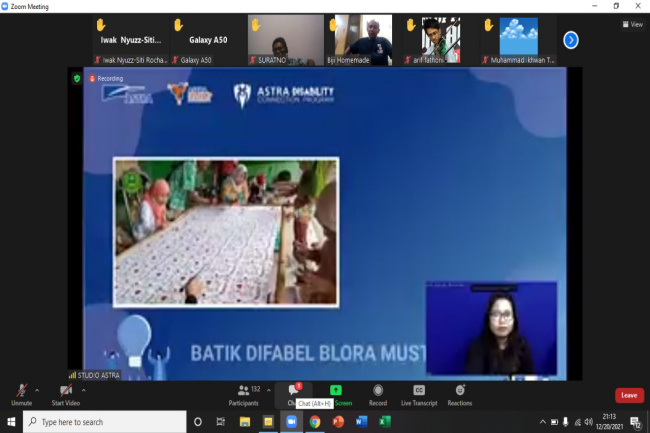Open notification center icon
This screenshot has width=650, height=433.
pos(635,422)
